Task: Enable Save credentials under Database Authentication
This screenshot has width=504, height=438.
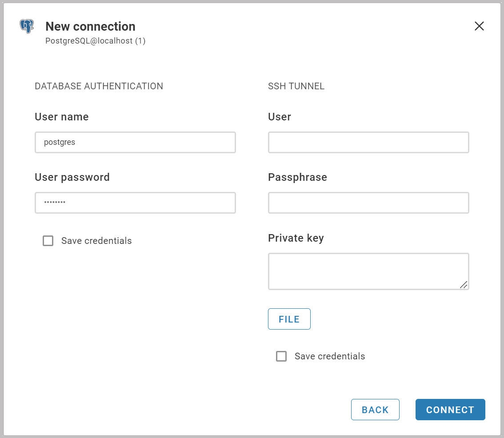Action: [x=48, y=241]
